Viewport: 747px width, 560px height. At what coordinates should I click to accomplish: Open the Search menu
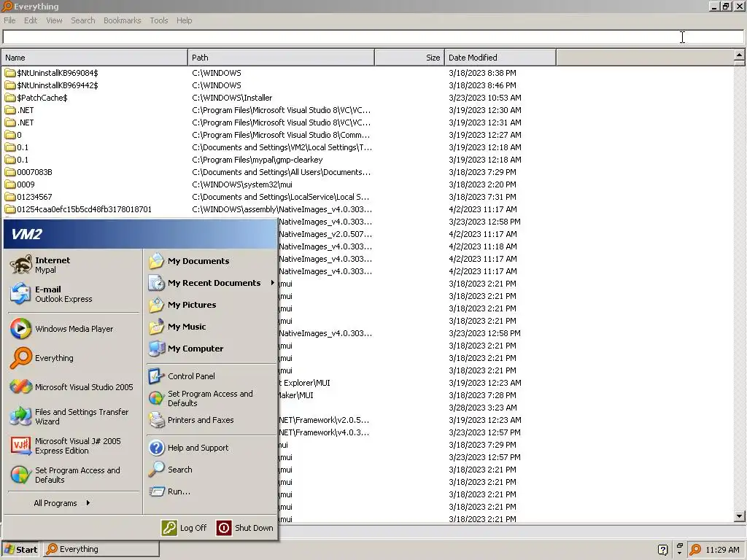(83, 20)
